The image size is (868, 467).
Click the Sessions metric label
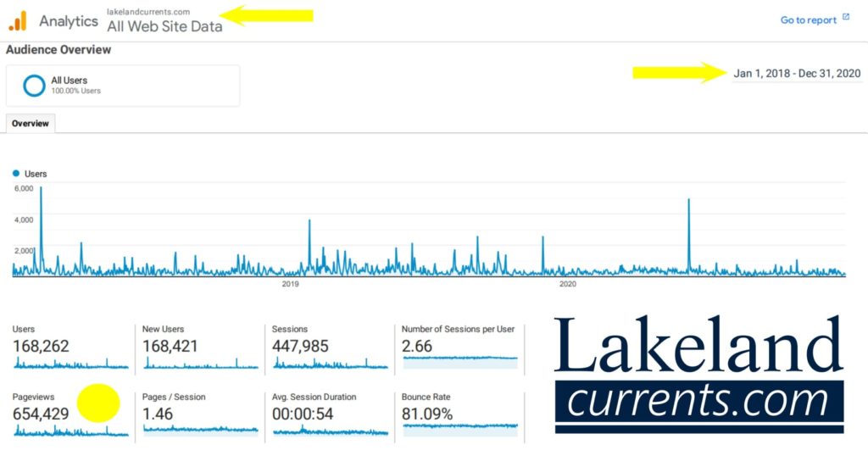(x=290, y=329)
